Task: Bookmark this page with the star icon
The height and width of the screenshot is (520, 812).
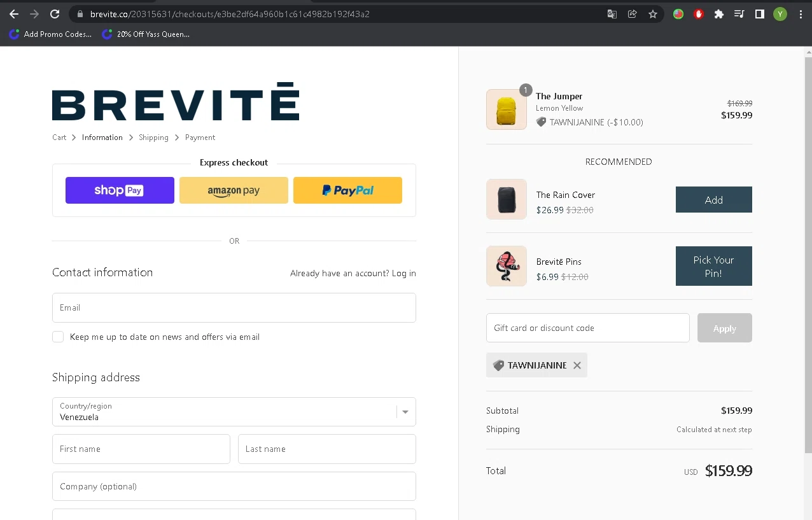Action: point(653,14)
